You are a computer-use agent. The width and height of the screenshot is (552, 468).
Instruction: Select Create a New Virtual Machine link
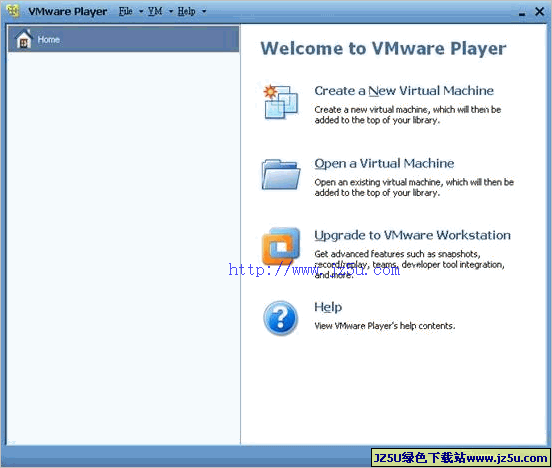point(404,91)
